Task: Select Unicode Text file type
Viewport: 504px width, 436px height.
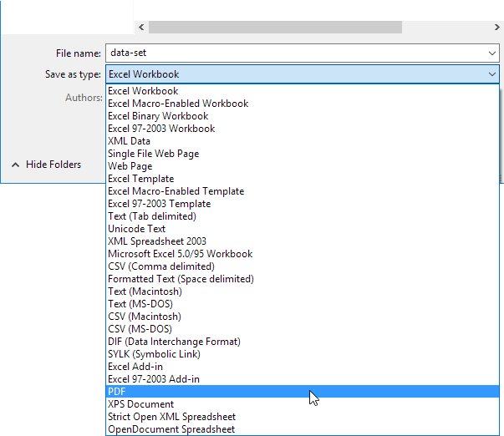Action: 302,229
